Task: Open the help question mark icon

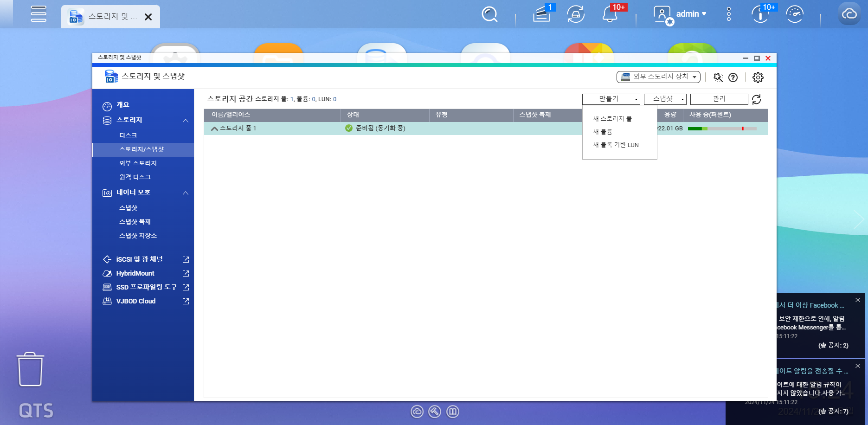Action: pyautogui.click(x=733, y=77)
